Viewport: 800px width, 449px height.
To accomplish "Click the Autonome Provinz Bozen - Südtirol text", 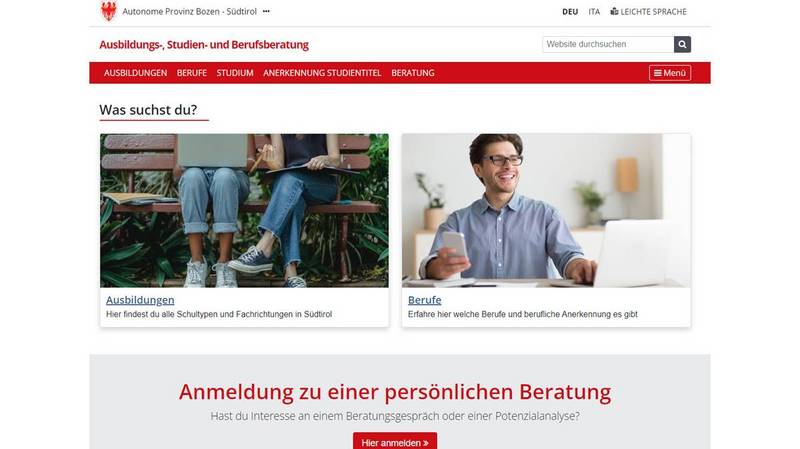I will coord(189,11).
